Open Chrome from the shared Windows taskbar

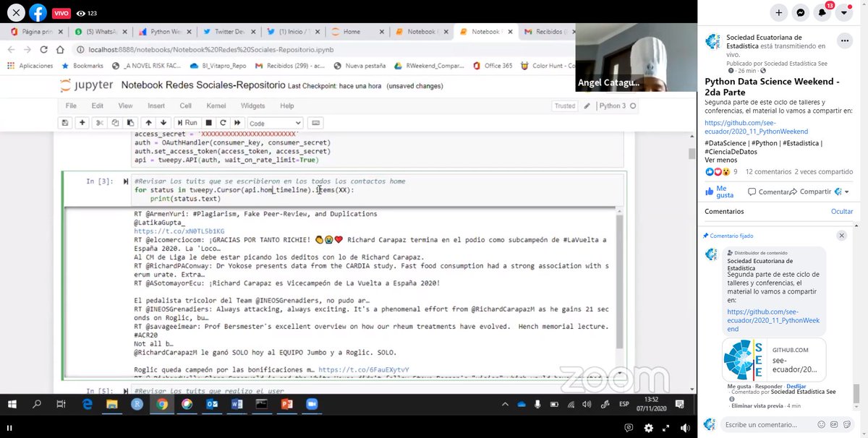click(162, 405)
